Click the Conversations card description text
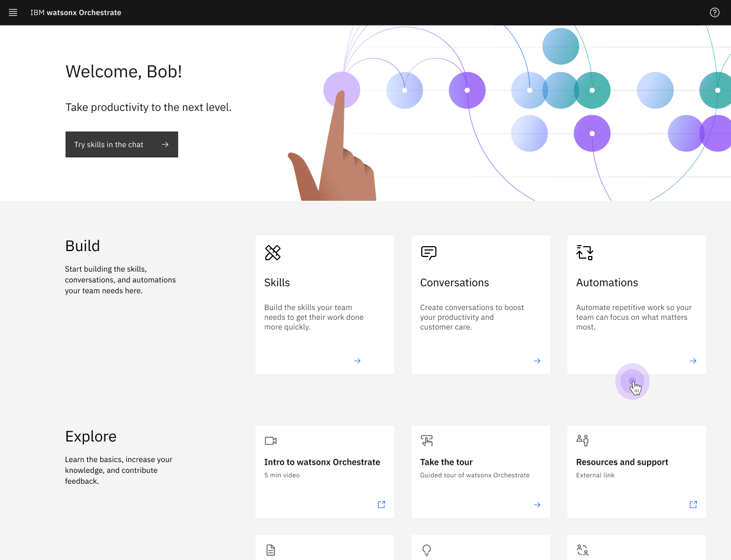 coord(472,317)
